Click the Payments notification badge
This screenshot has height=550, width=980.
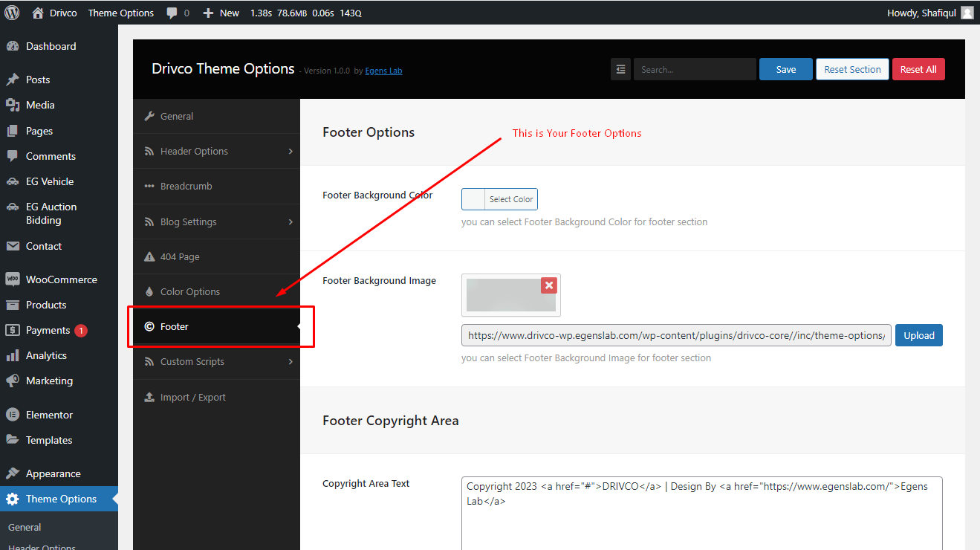81,330
